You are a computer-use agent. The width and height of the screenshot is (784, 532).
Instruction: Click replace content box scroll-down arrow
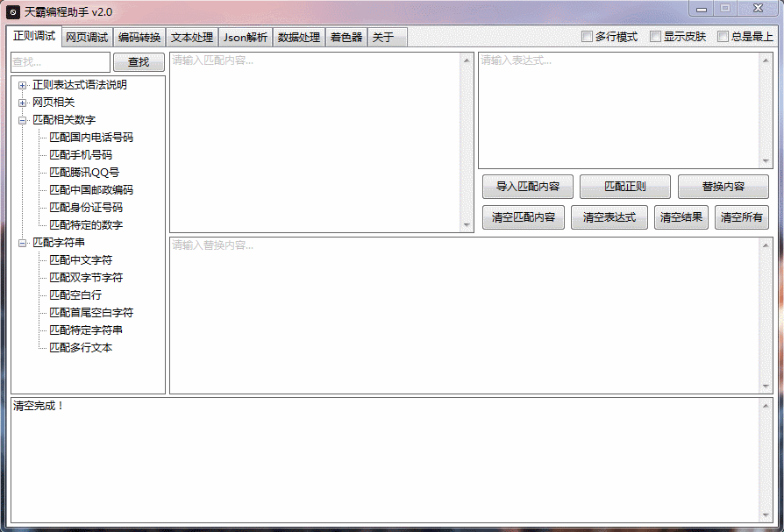(x=766, y=387)
